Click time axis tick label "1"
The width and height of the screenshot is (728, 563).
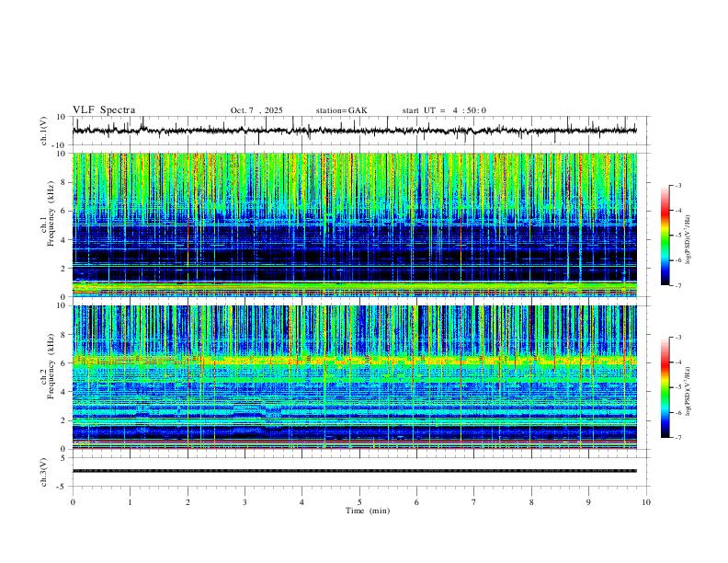130,502
